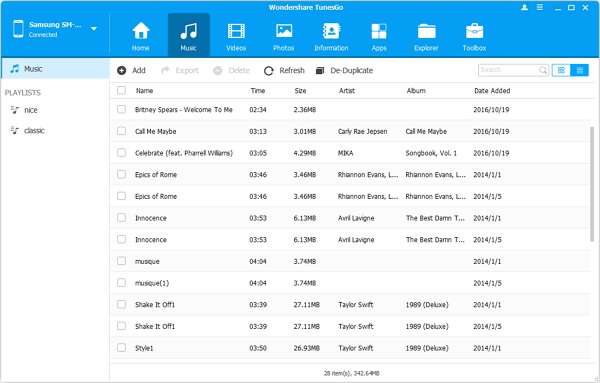The image size is (600, 383).
Task: Refresh the music list
Action: pos(284,70)
